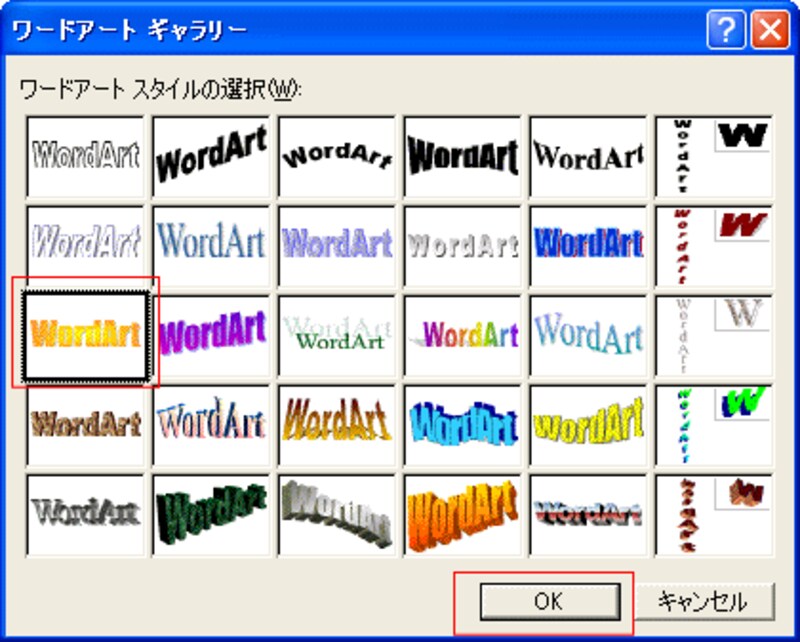Select the purple wavy WordArt style
800x642 pixels.
(x=211, y=336)
